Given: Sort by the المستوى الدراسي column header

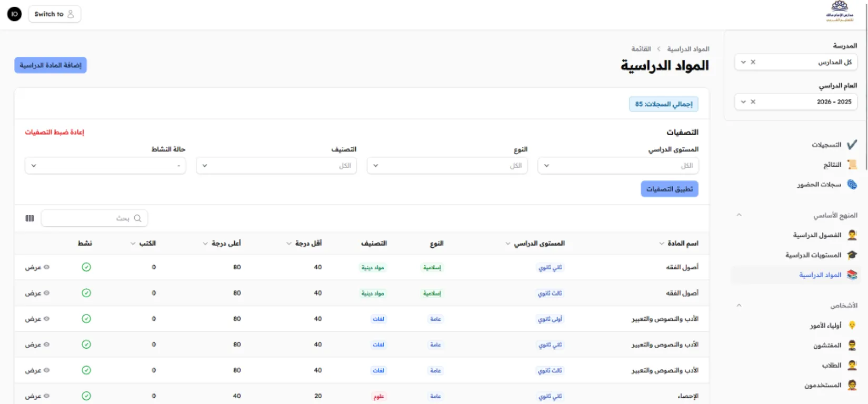Looking at the screenshot, I should (535, 243).
